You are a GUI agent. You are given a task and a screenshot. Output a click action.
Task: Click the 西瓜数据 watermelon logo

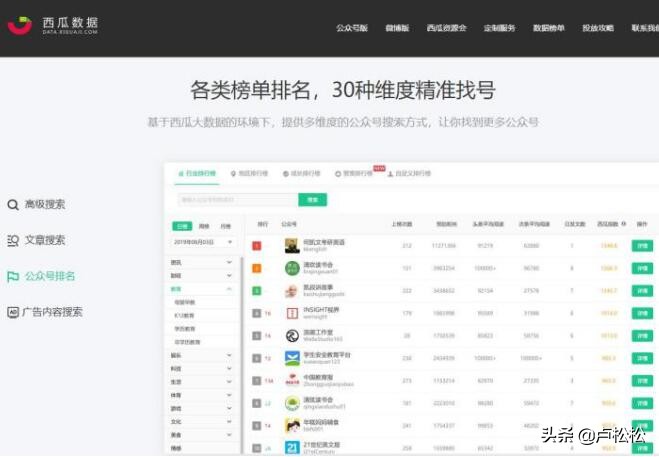coord(20,26)
